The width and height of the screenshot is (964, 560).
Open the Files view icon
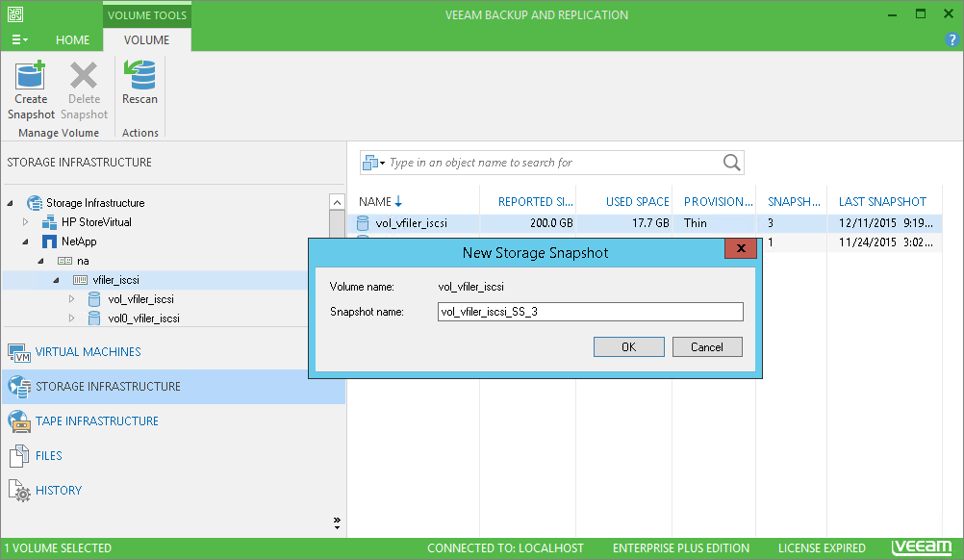pos(19,456)
